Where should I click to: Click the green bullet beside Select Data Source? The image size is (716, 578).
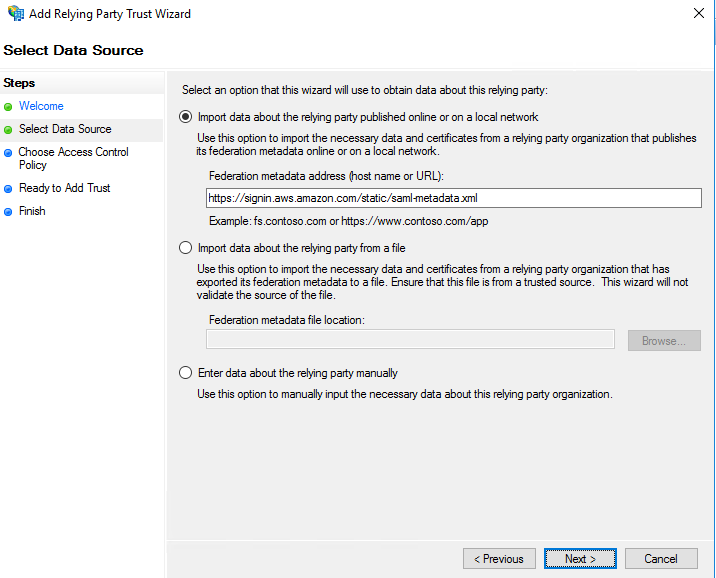click(x=8, y=129)
